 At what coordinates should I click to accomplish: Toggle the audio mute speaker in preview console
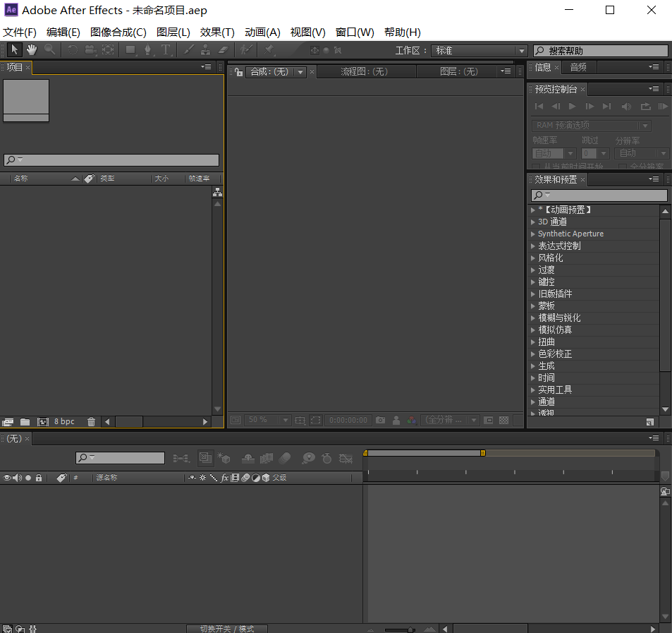[x=626, y=107]
